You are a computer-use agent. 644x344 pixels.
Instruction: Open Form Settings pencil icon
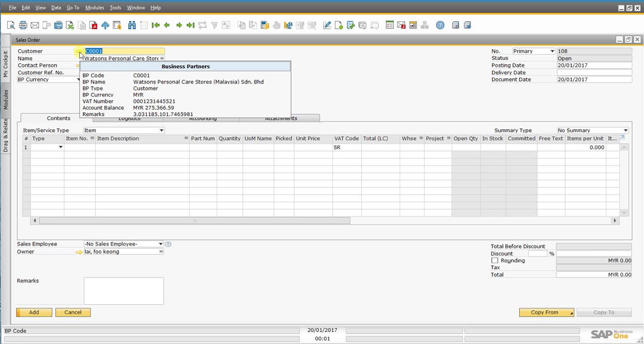point(327,25)
